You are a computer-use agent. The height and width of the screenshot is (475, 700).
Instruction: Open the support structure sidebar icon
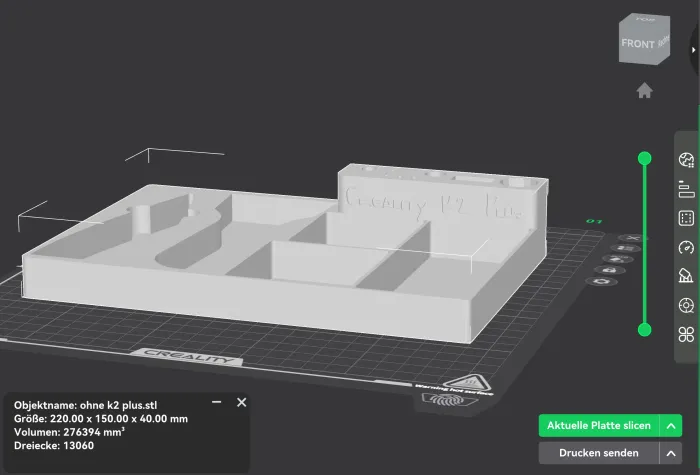[686, 275]
